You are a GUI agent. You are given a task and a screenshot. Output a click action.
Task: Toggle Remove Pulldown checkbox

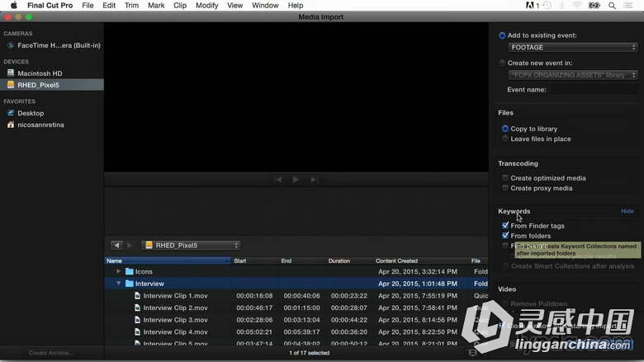point(505,303)
